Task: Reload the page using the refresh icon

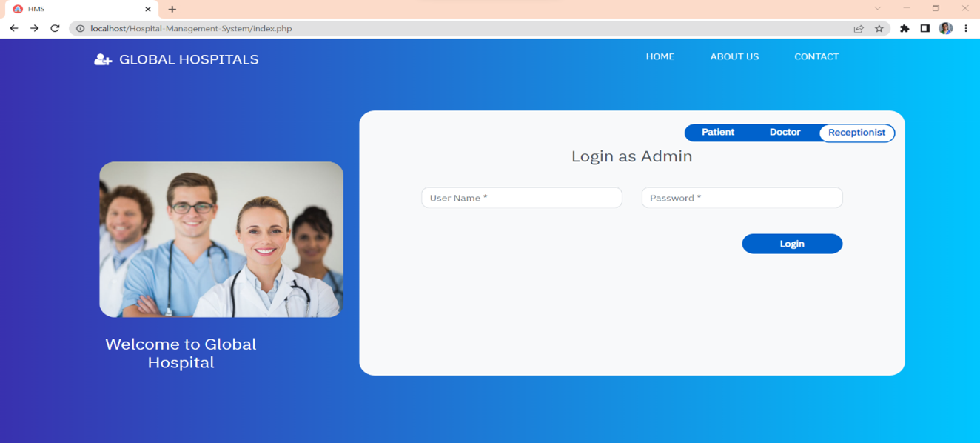Action: (x=54, y=28)
